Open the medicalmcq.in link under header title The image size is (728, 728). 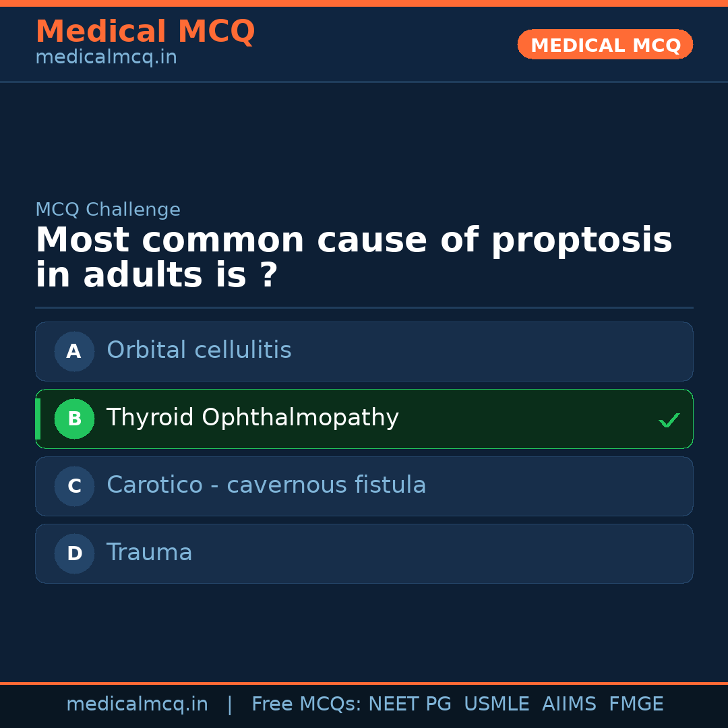click(106, 57)
